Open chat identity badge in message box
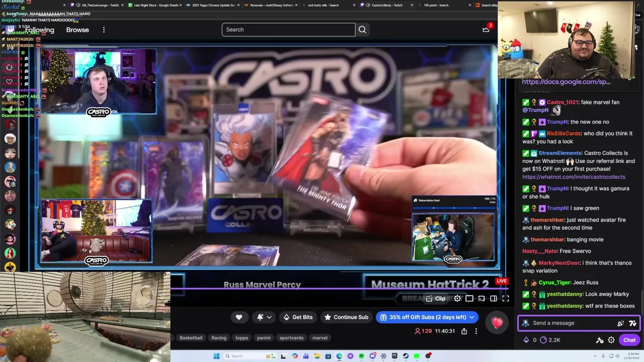This screenshot has width=644, height=362. (526, 323)
